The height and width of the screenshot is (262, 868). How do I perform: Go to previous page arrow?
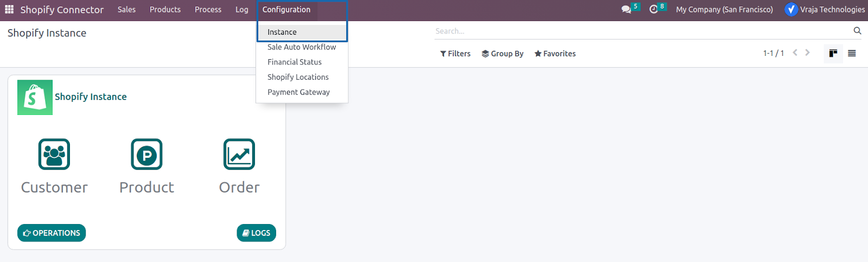[795, 53]
